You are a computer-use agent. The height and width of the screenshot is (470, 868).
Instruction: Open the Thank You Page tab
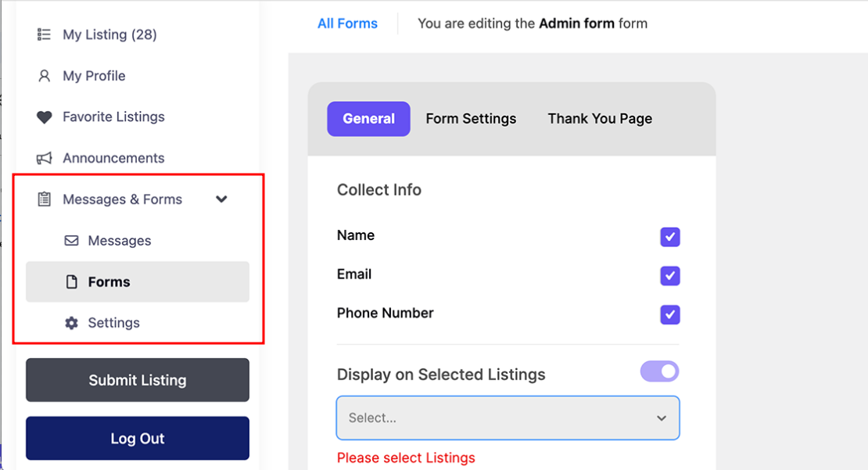point(600,119)
